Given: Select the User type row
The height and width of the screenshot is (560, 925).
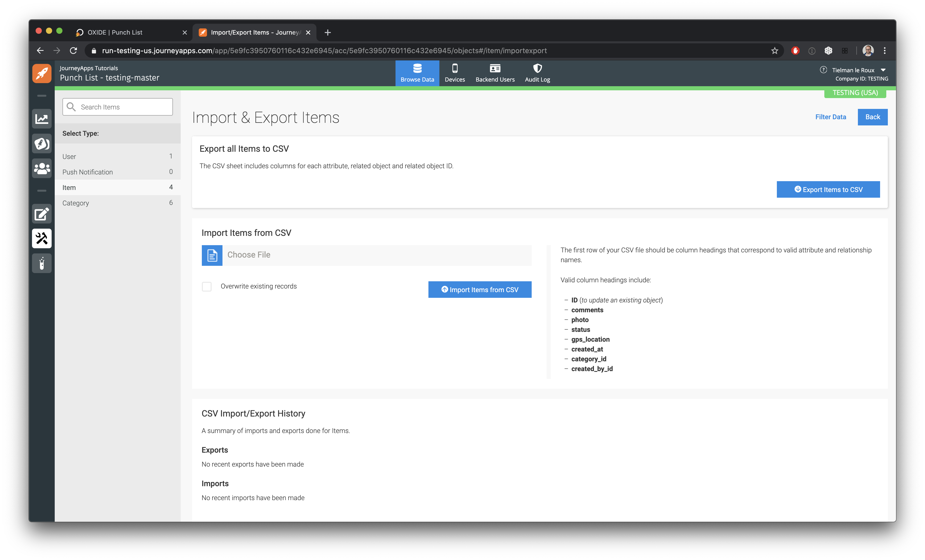Looking at the screenshot, I should tap(117, 156).
